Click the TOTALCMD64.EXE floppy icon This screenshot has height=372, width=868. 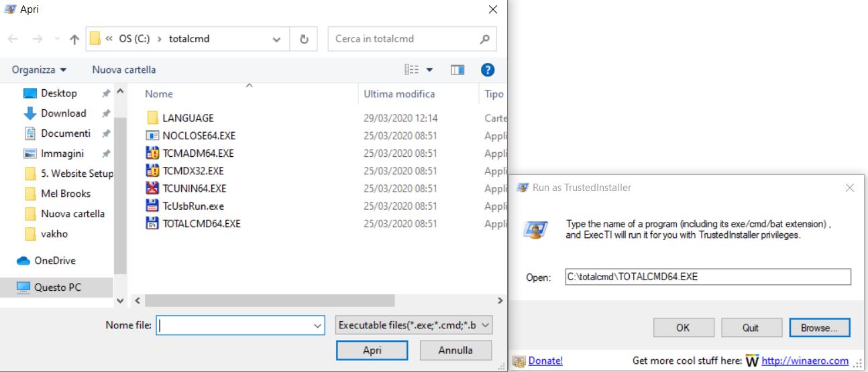pyautogui.click(x=152, y=224)
